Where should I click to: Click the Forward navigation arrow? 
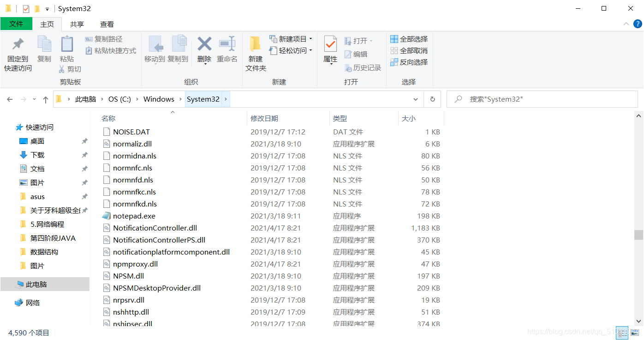pyautogui.click(x=23, y=99)
